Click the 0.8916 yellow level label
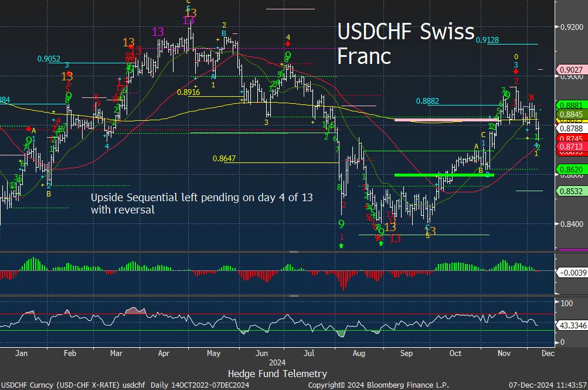The height and width of the screenshot is (390, 588). 189,92
